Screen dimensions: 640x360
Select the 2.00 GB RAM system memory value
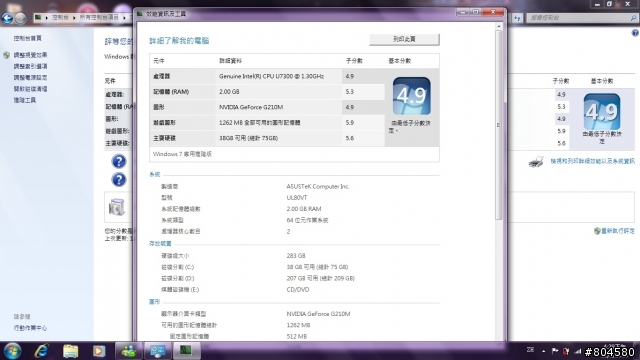(x=304, y=209)
